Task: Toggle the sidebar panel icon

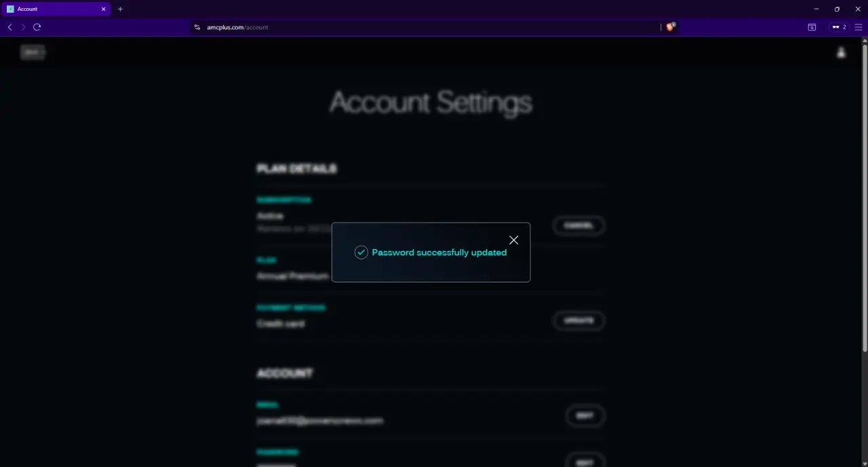Action: [812, 27]
